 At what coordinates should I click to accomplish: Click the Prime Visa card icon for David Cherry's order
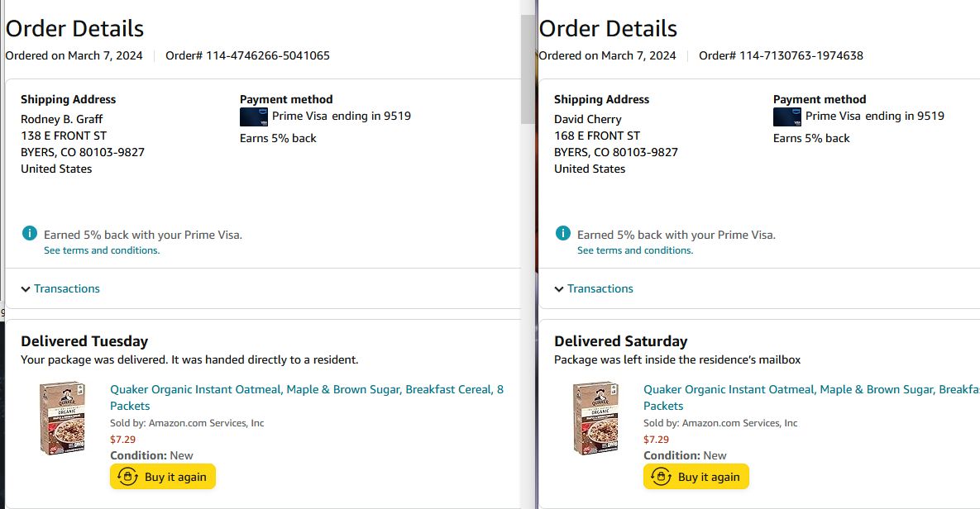pos(786,117)
